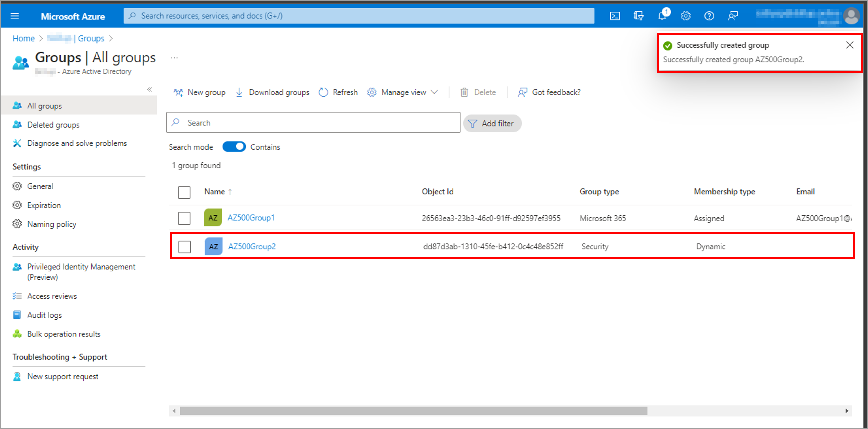Click the Security group type cell
This screenshot has width=868, height=429.
pos(595,247)
